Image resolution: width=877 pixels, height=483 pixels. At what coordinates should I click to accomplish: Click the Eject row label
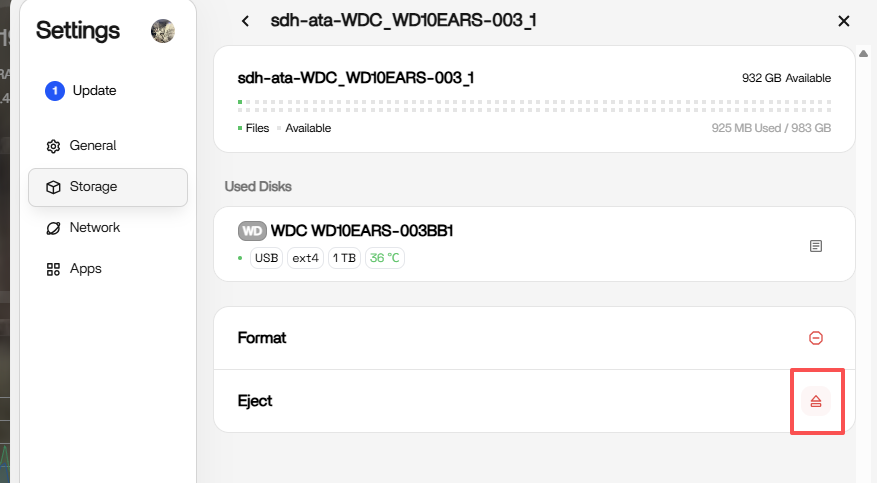pyautogui.click(x=255, y=401)
